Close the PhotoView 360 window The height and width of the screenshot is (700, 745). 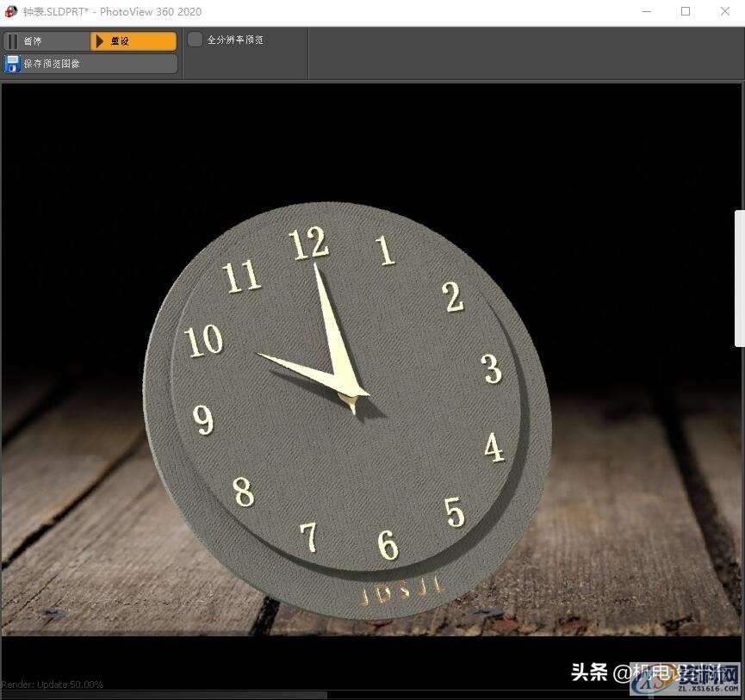[x=725, y=12]
